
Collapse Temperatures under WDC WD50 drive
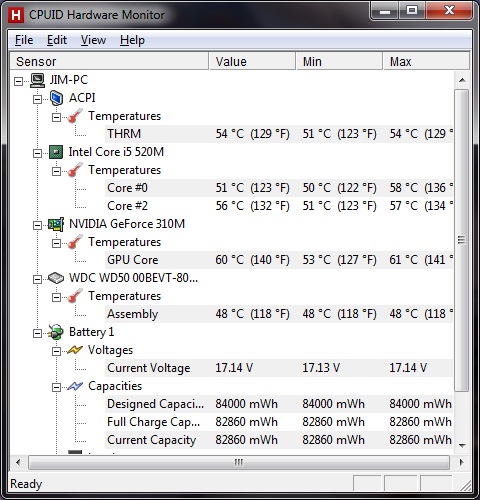57,297
